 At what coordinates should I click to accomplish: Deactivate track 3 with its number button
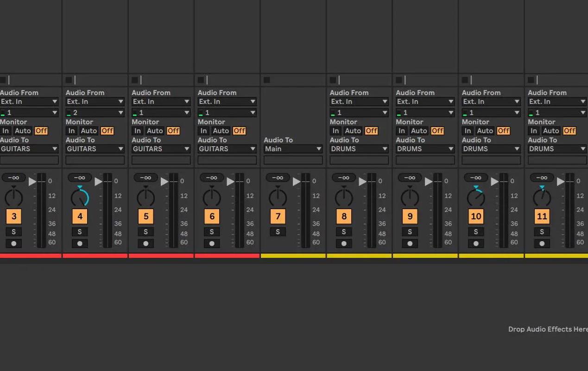(14, 216)
